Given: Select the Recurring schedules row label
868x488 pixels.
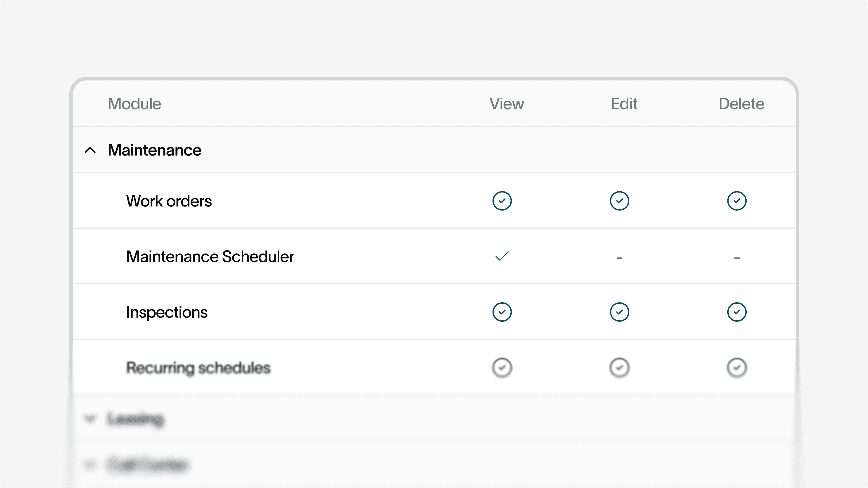Looking at the screenshot, I should pyautogui.click(x=198, y=368).
